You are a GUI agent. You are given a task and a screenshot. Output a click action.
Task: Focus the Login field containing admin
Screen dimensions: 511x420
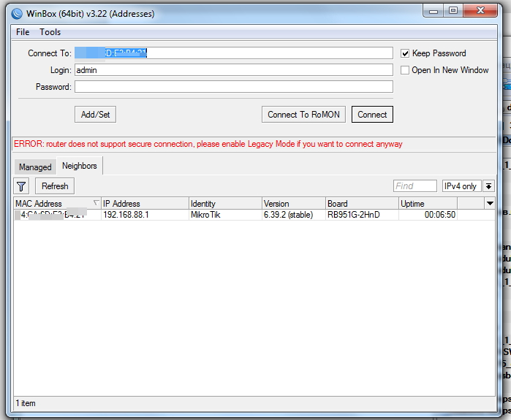(x=233, y=70)
